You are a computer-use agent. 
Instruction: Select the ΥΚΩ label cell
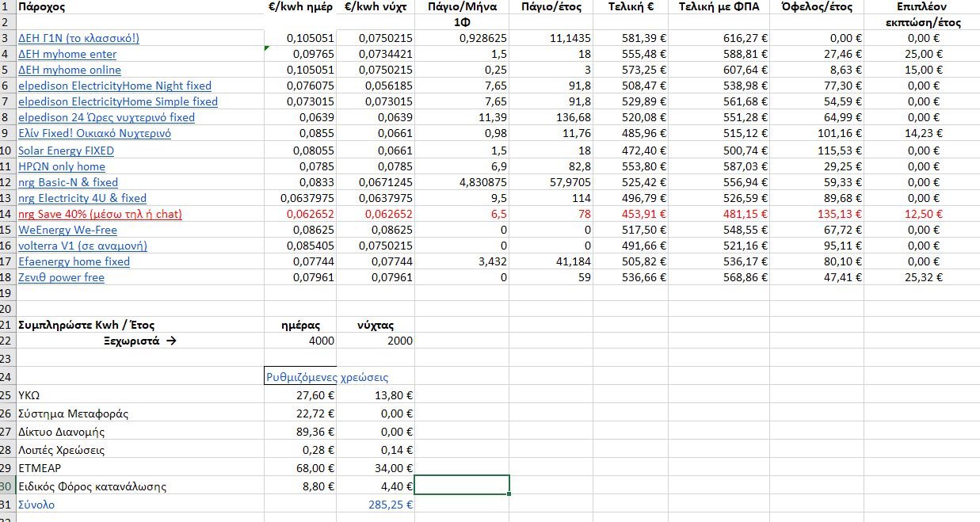pos(139,395)
